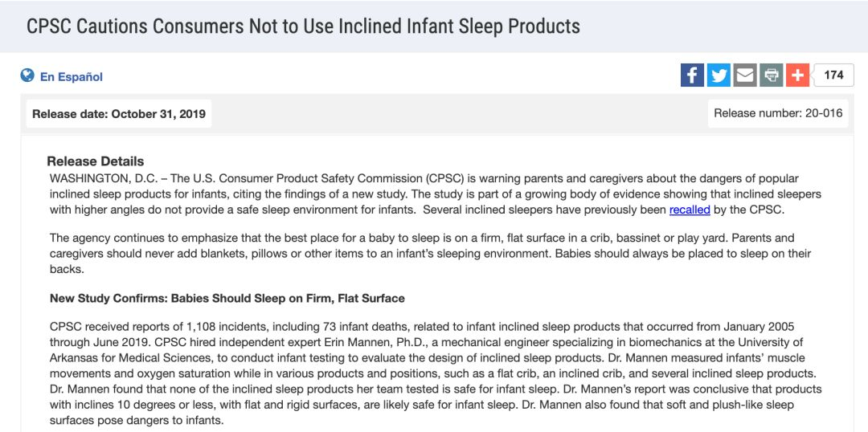Image resolution: width=868 pixels, height=432 pixels.
Task: Click the Release Details heading
Action: tap(96, 161)
